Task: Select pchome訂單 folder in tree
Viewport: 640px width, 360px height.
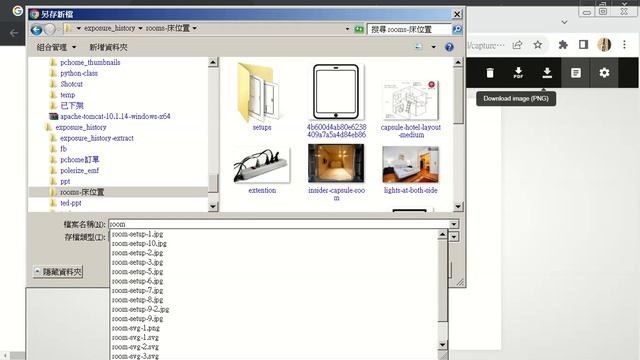Action: tap(79, 160)
